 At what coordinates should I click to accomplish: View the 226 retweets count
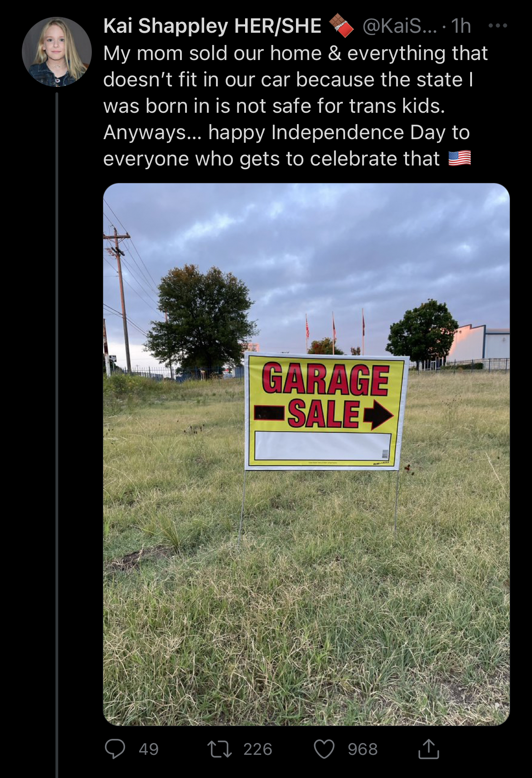pos(258,749)
